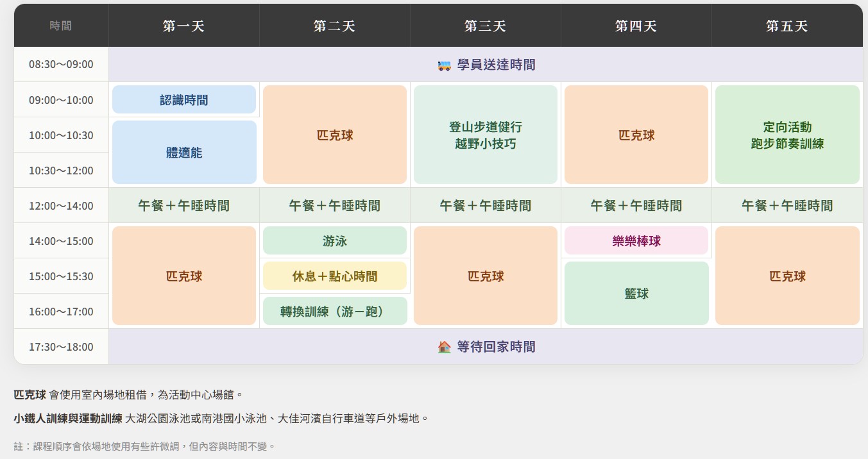Select the 第二天 morning 匹克球 block

click(x=334, y=135)
